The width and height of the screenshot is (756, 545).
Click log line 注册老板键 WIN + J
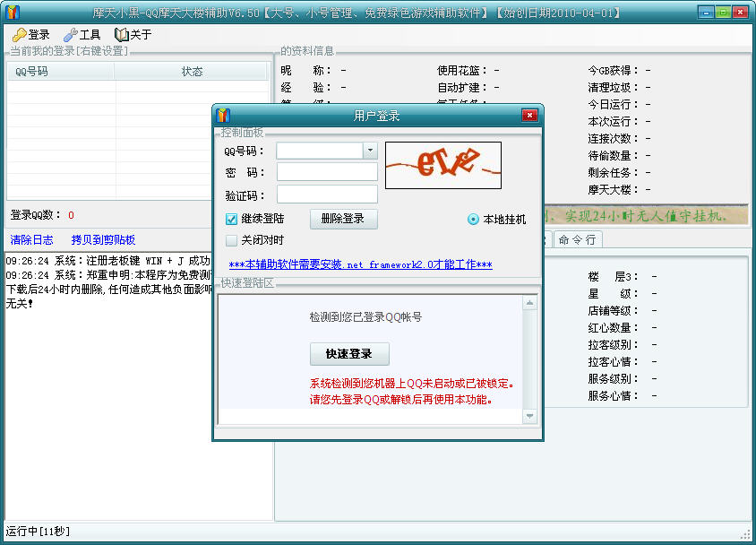point(108,261)
